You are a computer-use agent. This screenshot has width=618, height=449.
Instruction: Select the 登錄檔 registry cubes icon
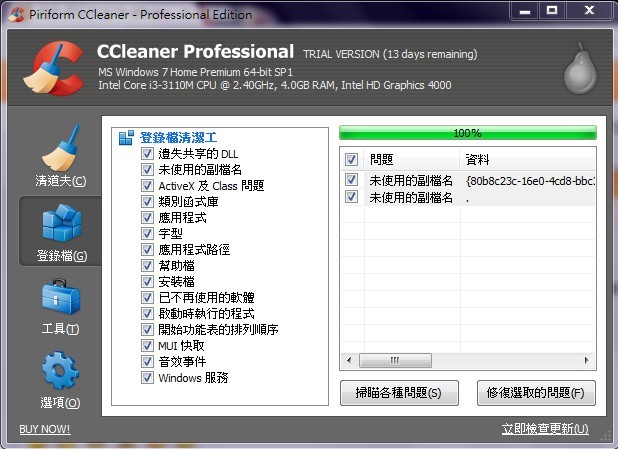[x=61, y=223]
